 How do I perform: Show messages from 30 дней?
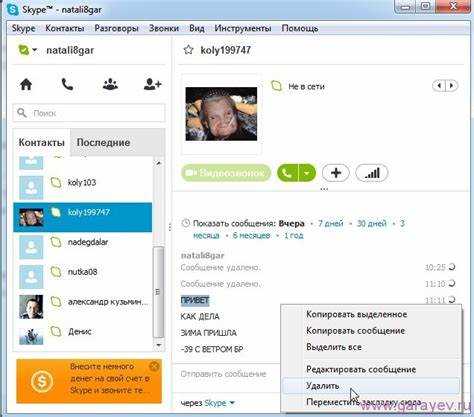371,223
